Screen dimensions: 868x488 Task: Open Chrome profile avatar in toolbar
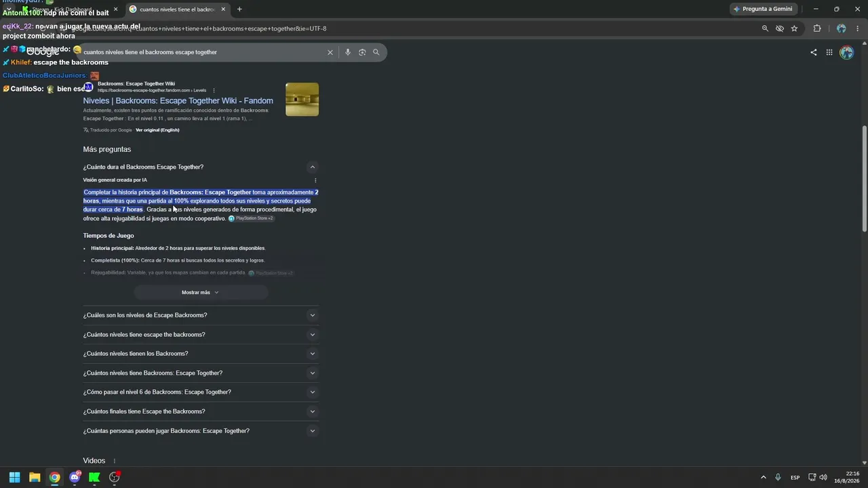click(842, 28)
